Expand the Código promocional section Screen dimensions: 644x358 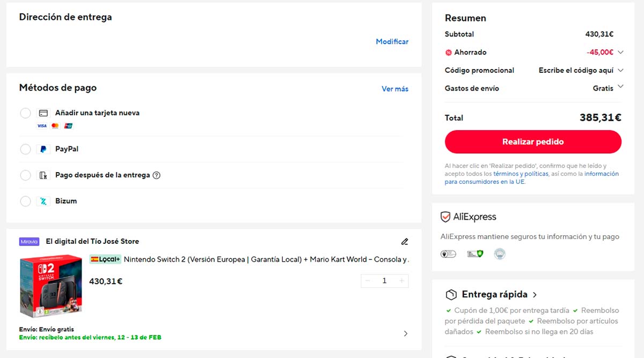coord(621,70)
